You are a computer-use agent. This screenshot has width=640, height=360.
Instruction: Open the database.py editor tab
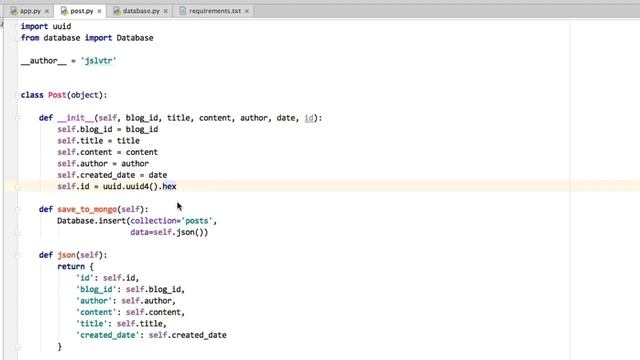click(x=141, y=11)
